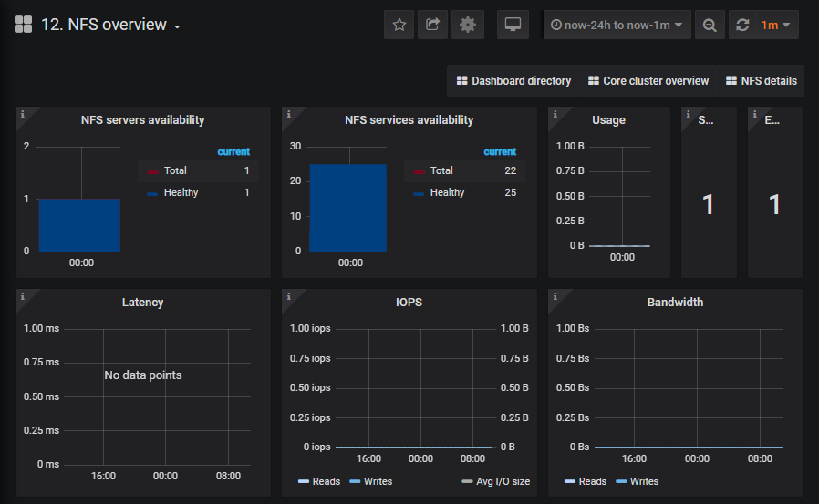The height and width of the screenshot is (504, 819).
Task: Open the NFS details dashboard
Action: click(761, 81)
